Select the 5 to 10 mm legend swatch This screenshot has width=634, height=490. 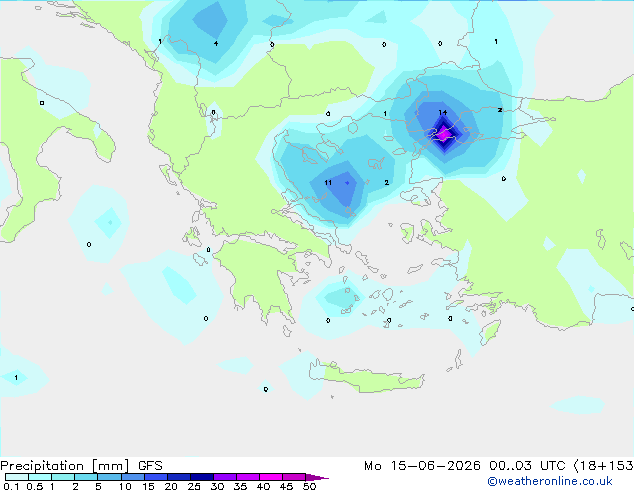[x=109, y=477]
